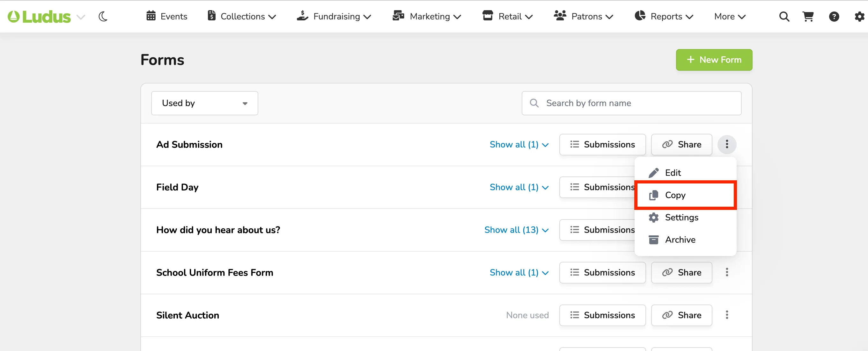
Task: Click the search magnifier icon in navbar
Action: click(x=784, y=17)
